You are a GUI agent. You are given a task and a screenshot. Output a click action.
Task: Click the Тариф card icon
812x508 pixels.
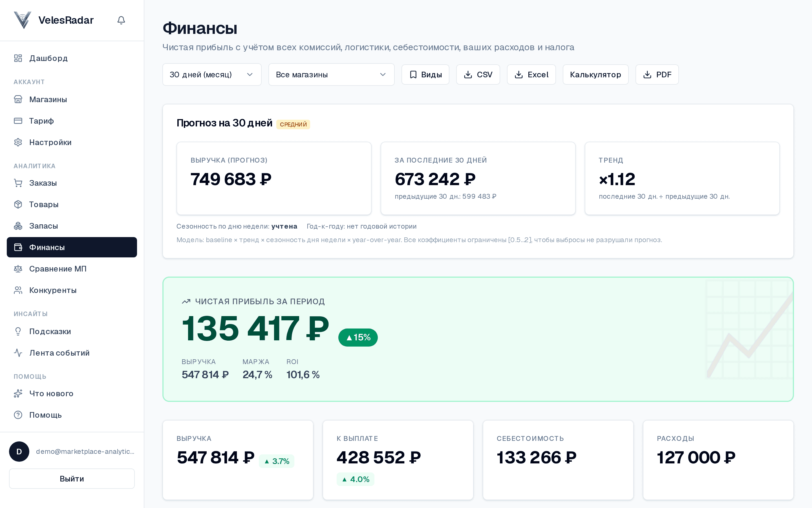click(x=18, y=121)
